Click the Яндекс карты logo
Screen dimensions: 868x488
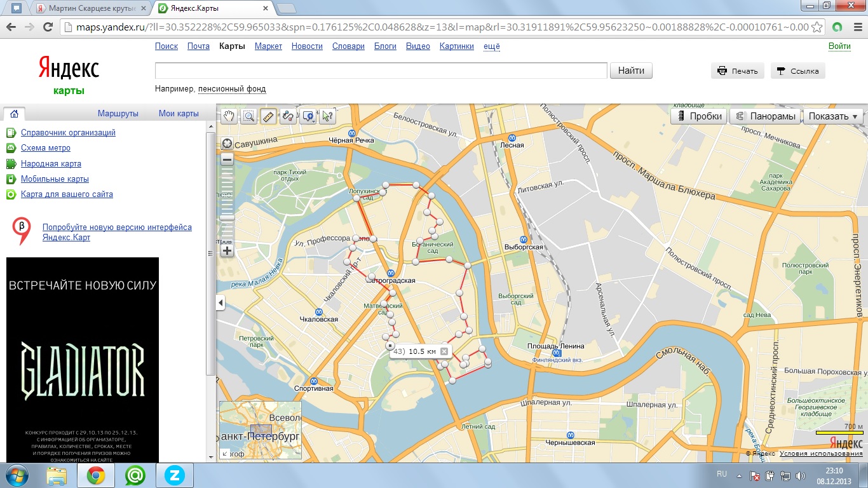[x=69, y=75]
